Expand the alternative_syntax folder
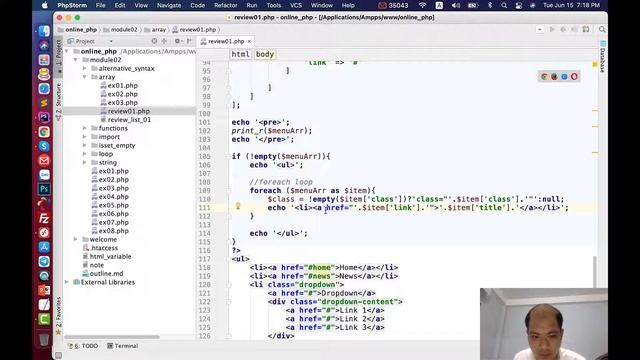Screen dimensions: 640x360 pyautogui.click(x=84, y=69)
